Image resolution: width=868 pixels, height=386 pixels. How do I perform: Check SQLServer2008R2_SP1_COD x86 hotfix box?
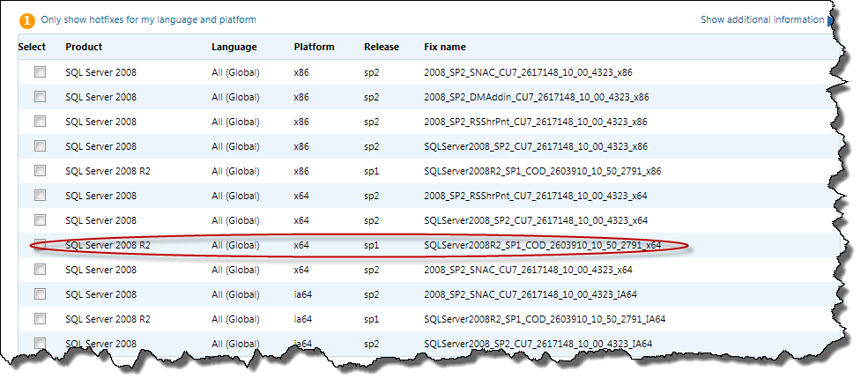click(x=40, y=171)
